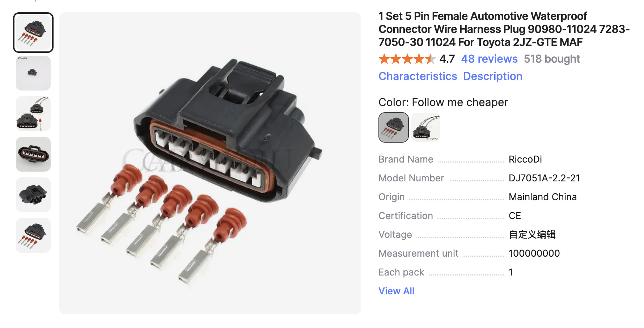The width and height of the screenshot is (644, 328).
Task: Open the 48 reviews link
Action: pyautogui.click(x=489, y=59)
